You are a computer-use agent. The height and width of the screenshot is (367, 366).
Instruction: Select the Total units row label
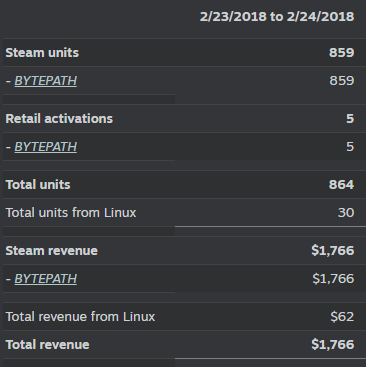(38, 185)
